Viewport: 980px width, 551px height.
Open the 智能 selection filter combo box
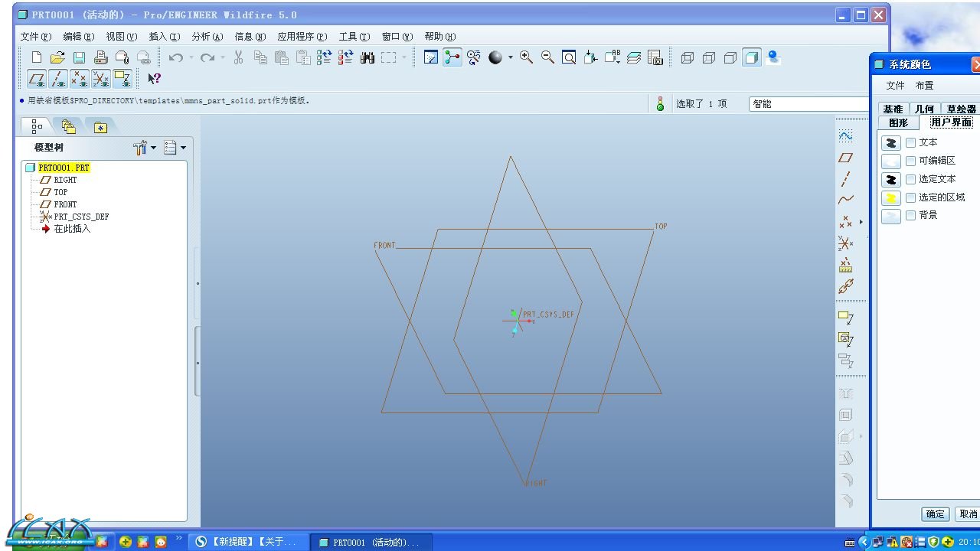pos(808,104)
